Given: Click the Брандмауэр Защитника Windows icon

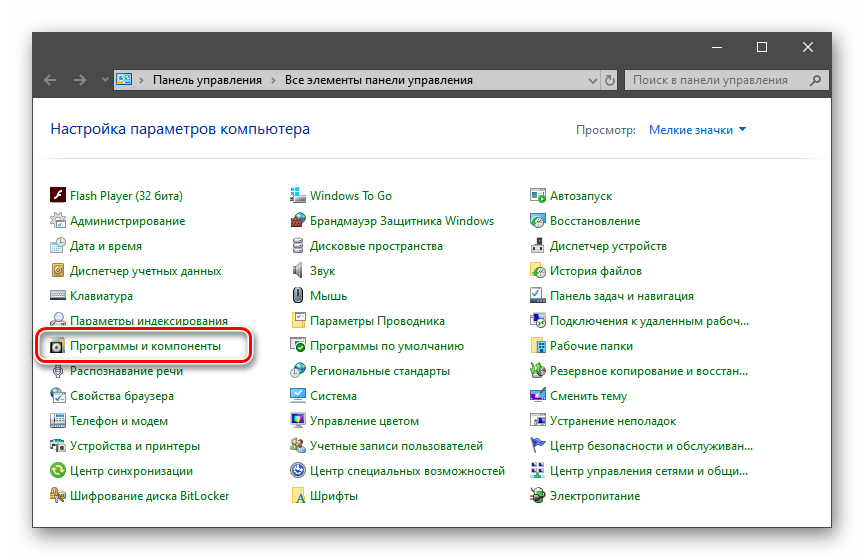Looking at the screenshot, I should [298, 220].
